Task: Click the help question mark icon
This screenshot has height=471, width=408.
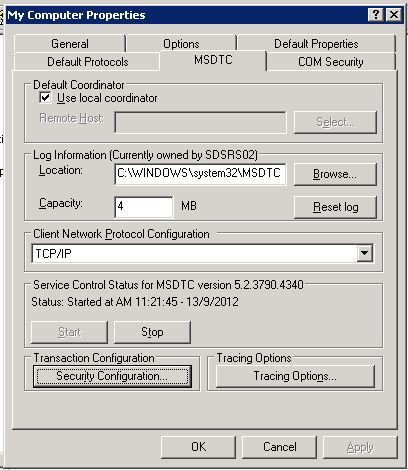Action: [x=376, y=15]
